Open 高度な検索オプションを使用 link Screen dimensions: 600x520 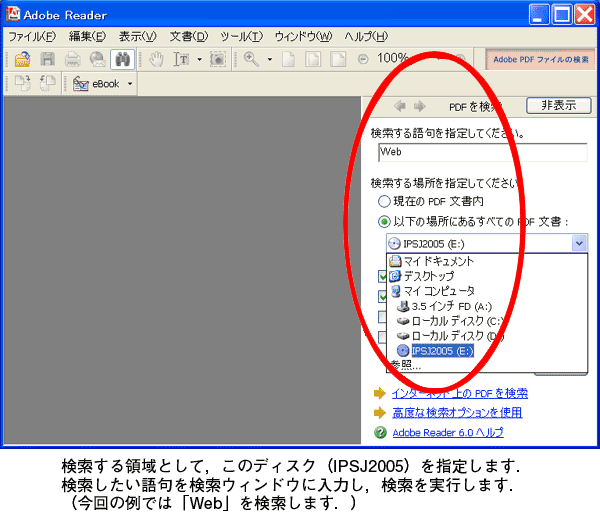tap(457, 412)
